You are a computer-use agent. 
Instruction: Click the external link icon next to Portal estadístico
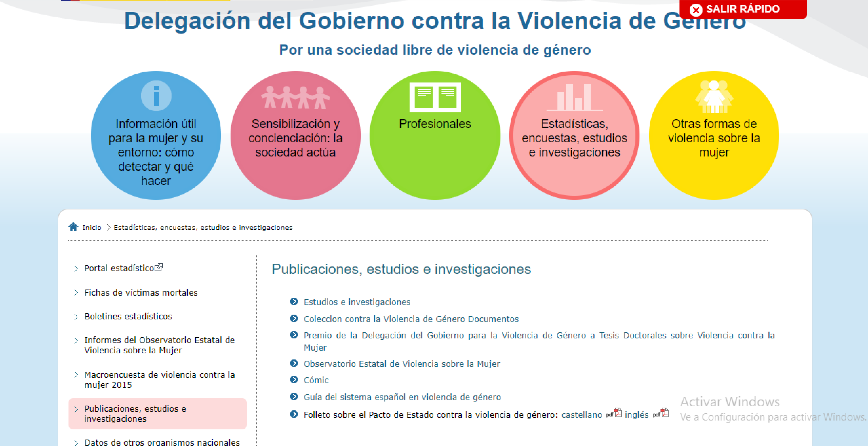[x=159, y=267]
